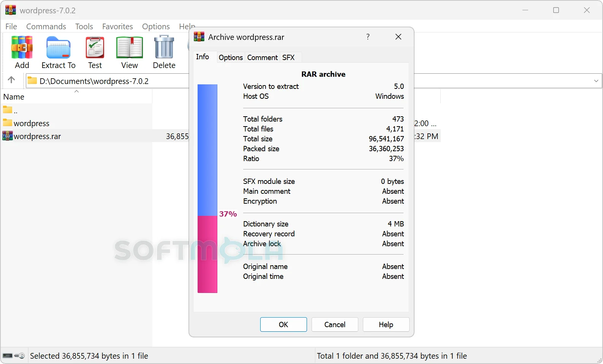Open the File menu

pyautogui.click(x=11, y=27)
